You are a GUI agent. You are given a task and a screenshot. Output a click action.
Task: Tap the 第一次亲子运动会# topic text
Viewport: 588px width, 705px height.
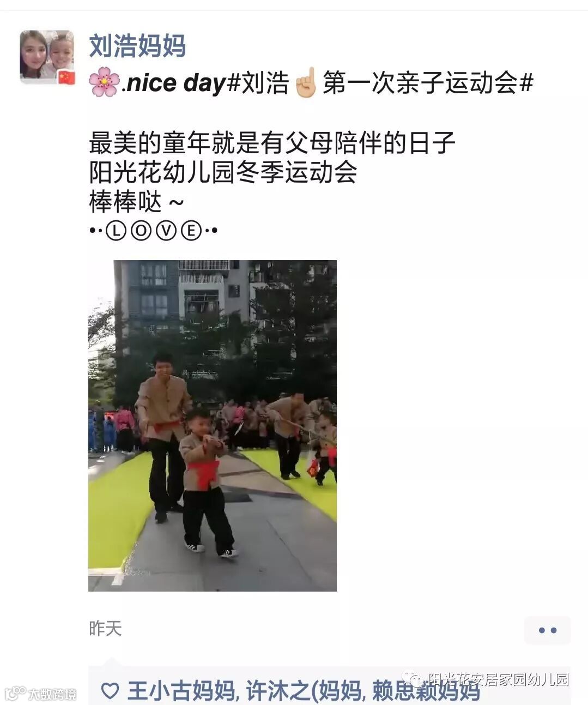point(428,84)
